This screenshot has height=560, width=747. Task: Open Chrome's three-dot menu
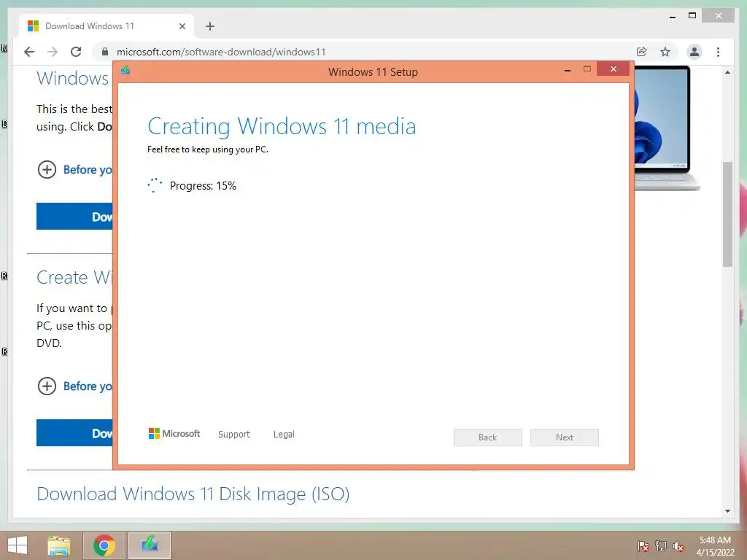coord(718,52)
